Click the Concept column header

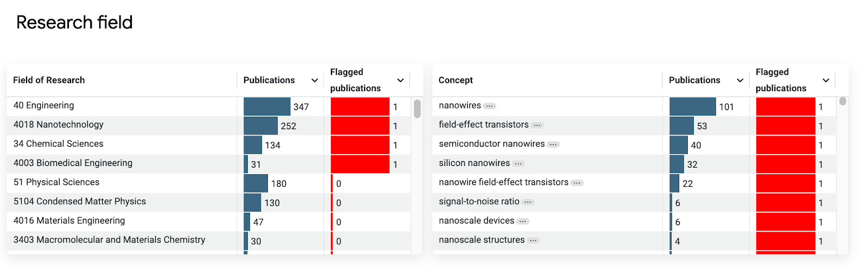tap(456, 80)
